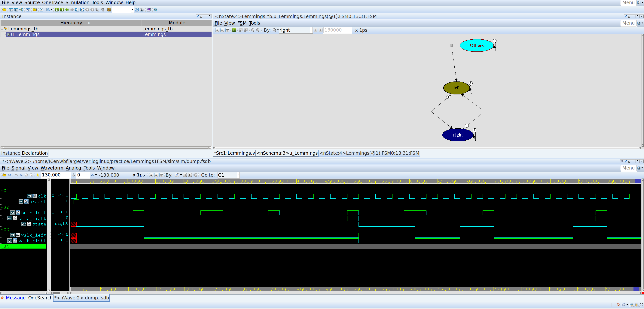Click the green back-navigation arrow icon

(x=67, y=10)
